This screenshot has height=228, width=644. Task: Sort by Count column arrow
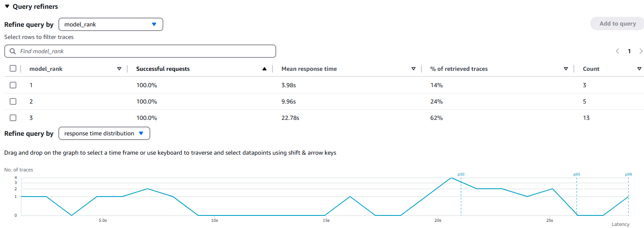point(639,69)
